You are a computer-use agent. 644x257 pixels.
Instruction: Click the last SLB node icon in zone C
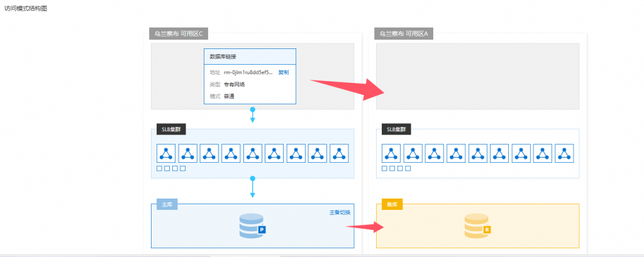[339, 153]
